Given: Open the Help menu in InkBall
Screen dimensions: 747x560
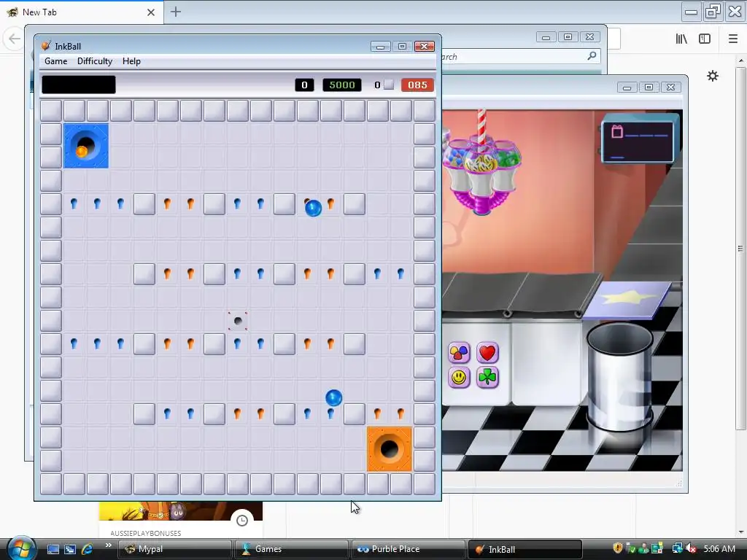Looking at the screenshot, I should [131, 61].
